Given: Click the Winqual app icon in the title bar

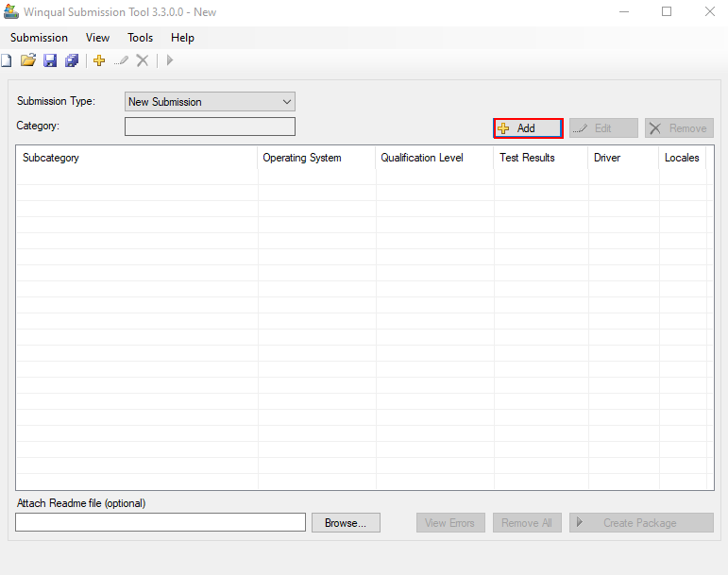Looking at the screenshot, I should point(10,11).
